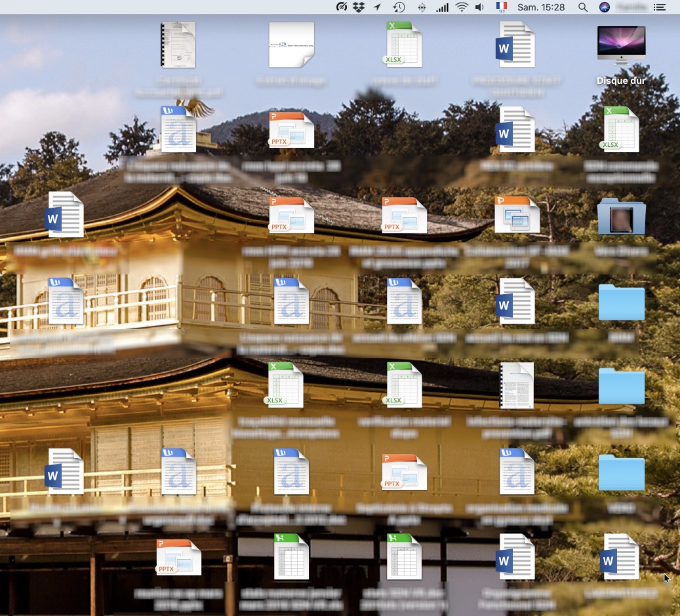Click the Time Machine status icon
680x616 pixels.
[399, 7]
